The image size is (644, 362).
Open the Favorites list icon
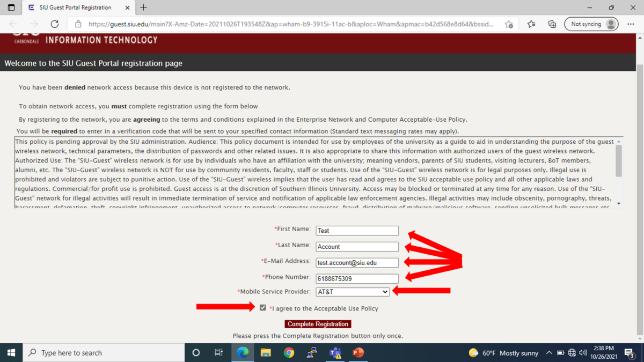(530, 24)
